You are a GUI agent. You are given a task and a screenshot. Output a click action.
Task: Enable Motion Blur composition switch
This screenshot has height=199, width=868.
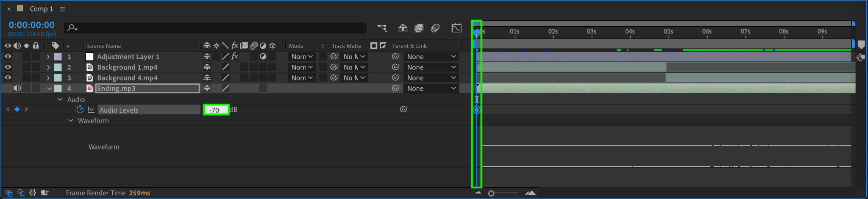pyautogui.click(x=435, y=28)
